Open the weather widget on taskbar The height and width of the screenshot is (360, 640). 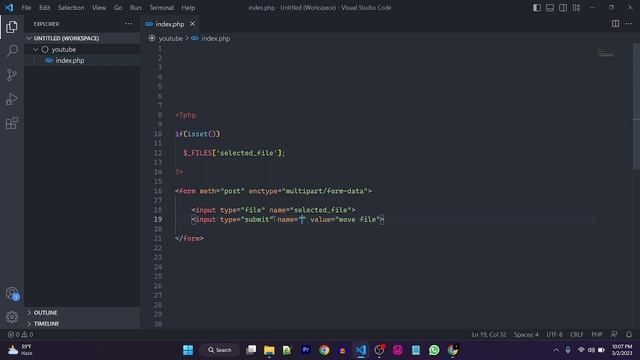[x=20, y=350]
